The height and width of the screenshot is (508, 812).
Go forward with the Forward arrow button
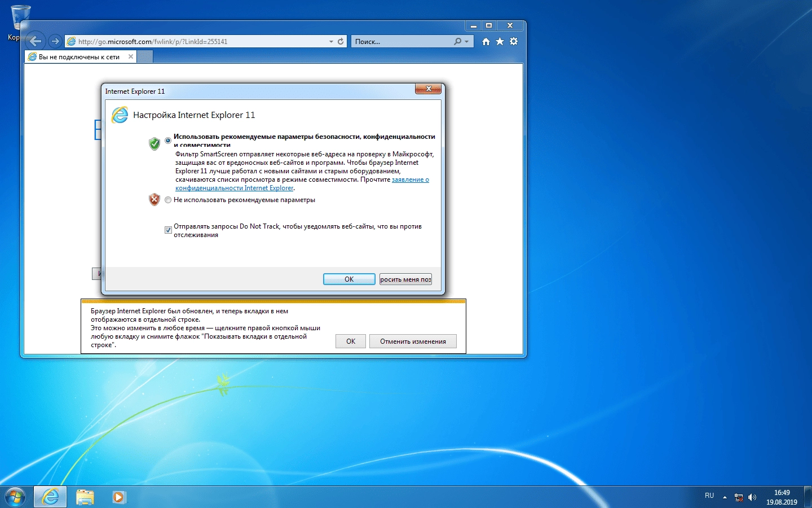(x=55, y=41)
